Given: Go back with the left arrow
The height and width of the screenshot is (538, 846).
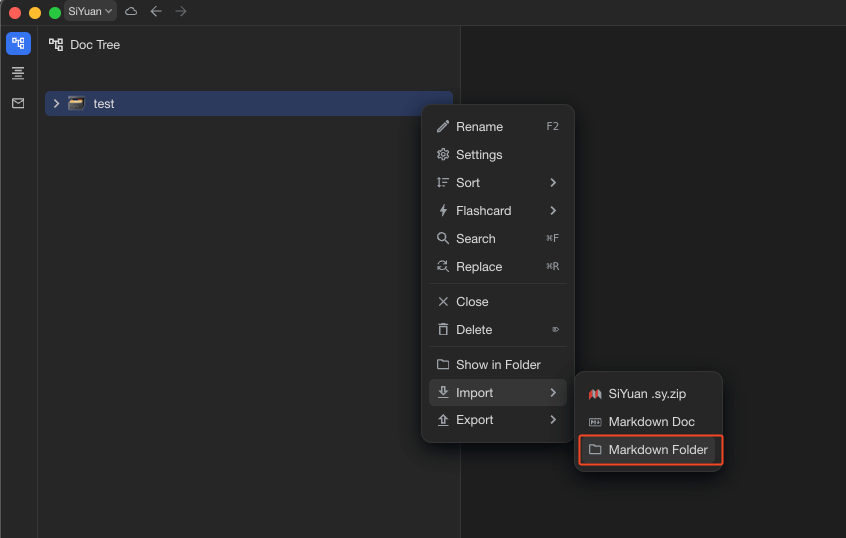Looking at the screenshot, I should tap(156, 11).
